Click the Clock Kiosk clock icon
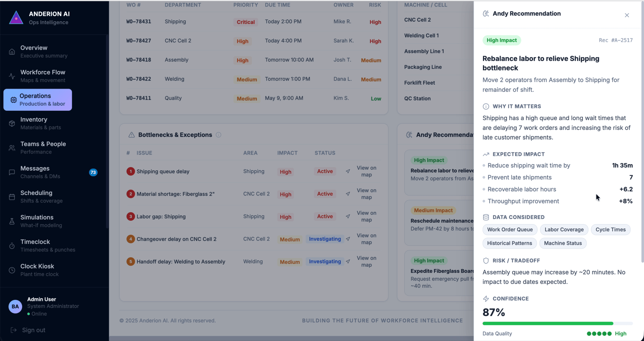This screenshot has height=341, width=644. tap(12, 270)
